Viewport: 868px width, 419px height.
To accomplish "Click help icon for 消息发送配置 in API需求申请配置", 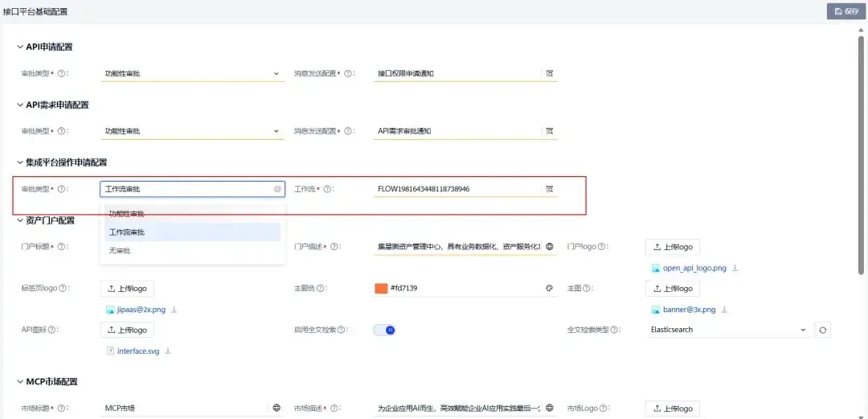I will 348,131.
